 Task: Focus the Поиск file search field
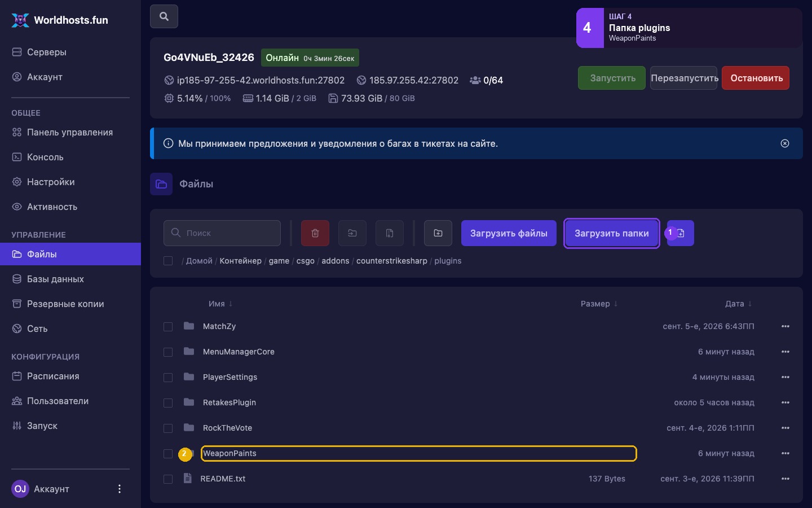(x=222, y=233)
